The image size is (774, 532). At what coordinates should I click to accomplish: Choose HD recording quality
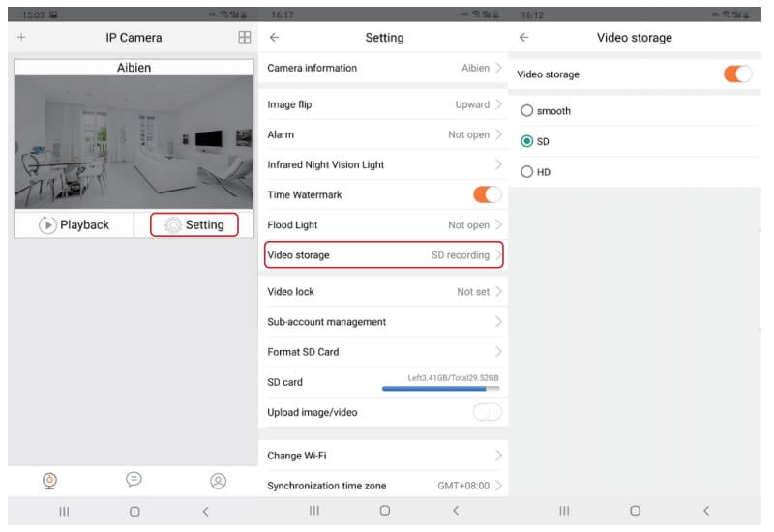527,172
